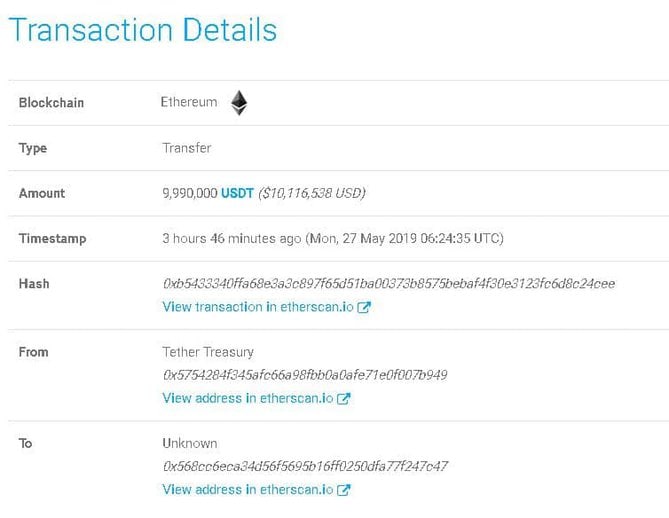The height and width of the screenshot is (518, 669).
Task: Click the Tether Treasury wallet address
Action: coord(304,375)
